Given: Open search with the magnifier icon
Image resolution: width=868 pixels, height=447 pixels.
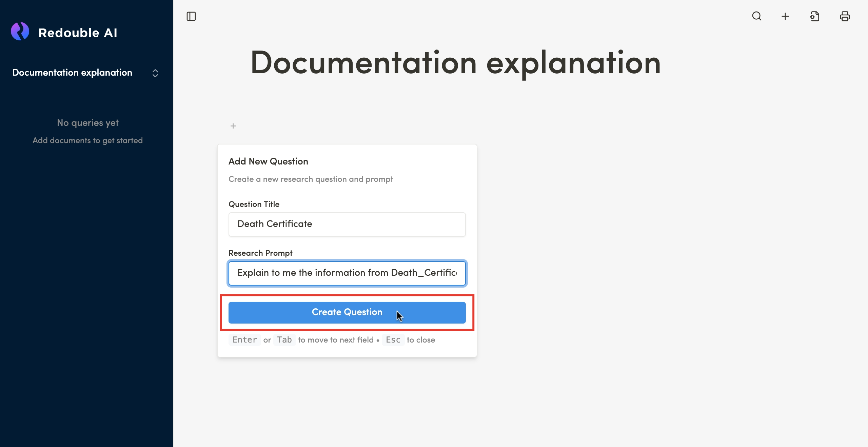Looking at the screenshot, I should point(756,16).
